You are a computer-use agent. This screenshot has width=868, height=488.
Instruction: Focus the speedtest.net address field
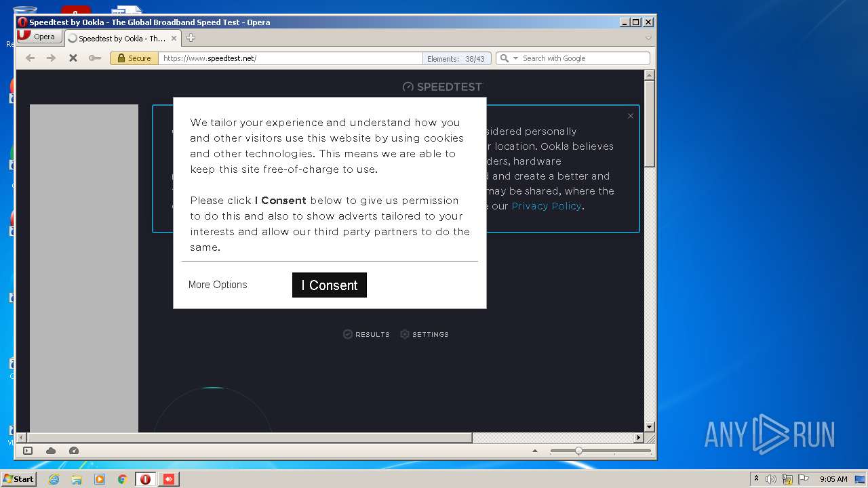tap(290, 58)
